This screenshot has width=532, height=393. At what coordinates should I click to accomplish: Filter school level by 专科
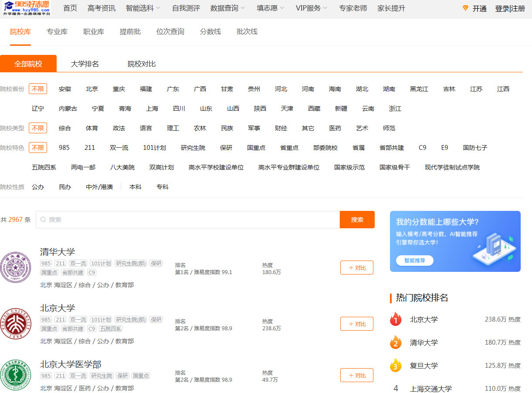[x=163, y=187]
